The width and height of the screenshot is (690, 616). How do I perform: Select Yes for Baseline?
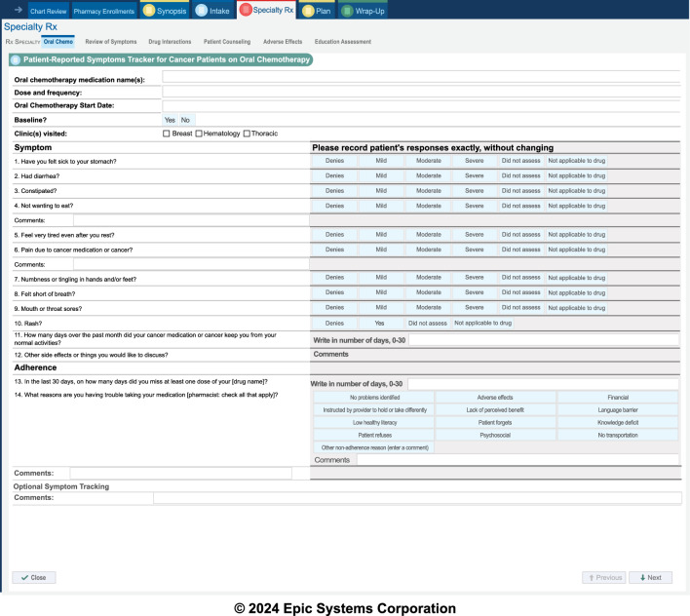pos(170,120)
